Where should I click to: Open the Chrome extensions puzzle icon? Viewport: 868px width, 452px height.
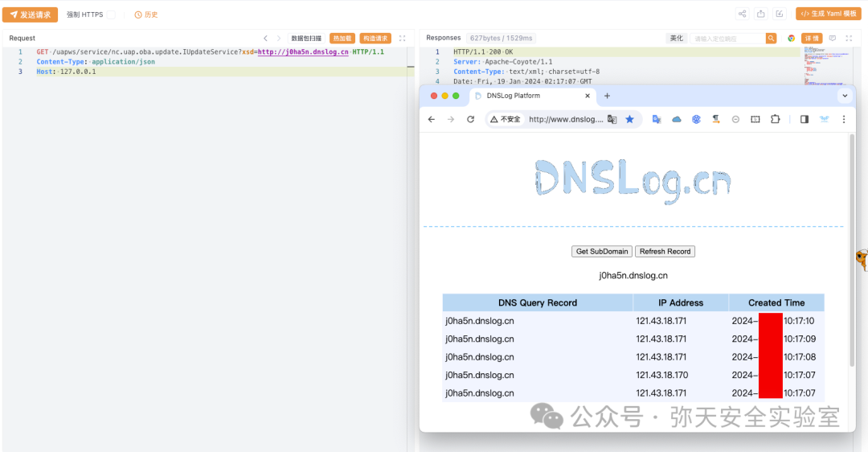click(x=775, y=119)
